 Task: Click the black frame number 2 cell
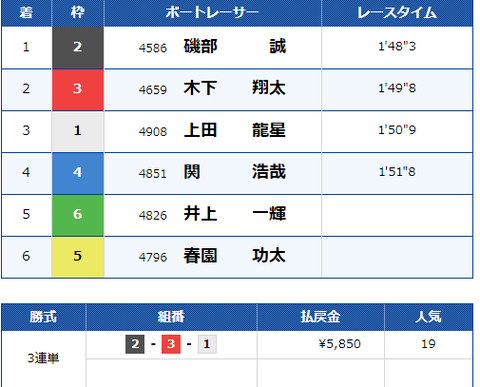click(x=78, y=47)
